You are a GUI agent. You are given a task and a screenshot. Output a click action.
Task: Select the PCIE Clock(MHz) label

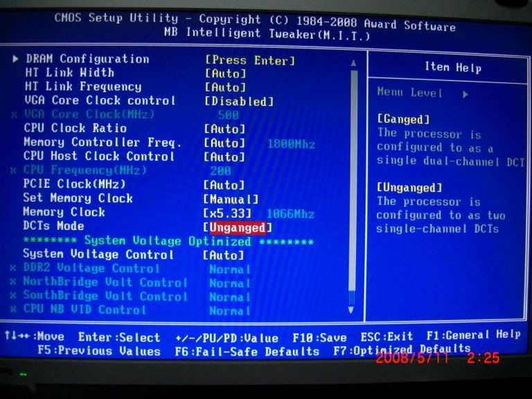pos(74,184)
